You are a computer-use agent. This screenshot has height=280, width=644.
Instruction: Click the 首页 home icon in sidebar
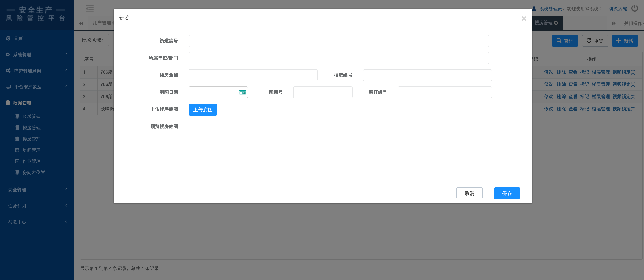click(x=8, y=38)
